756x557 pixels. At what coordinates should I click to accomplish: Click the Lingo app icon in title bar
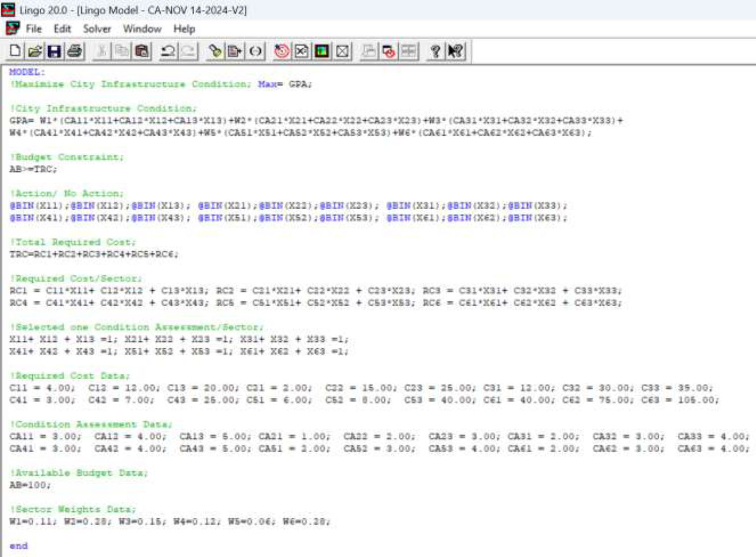pyautogui.click(x=8, y=9)
